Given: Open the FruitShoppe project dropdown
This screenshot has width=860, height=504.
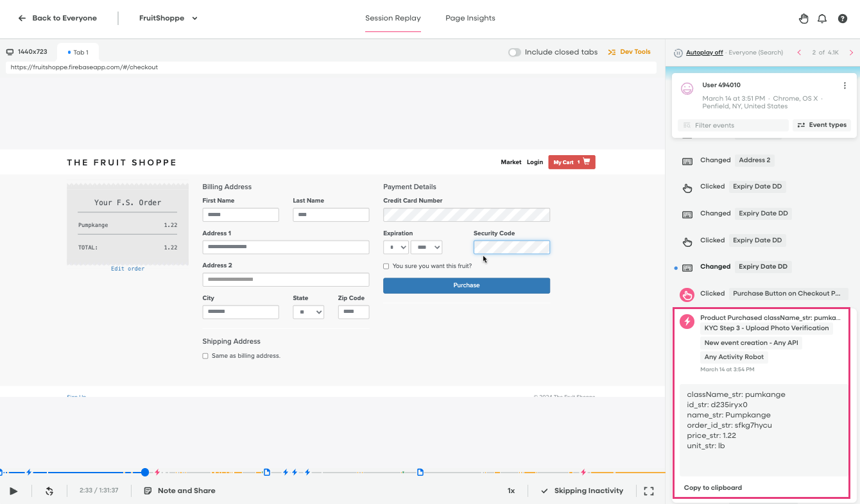Looking at the screenshot, I should point(168,19).
